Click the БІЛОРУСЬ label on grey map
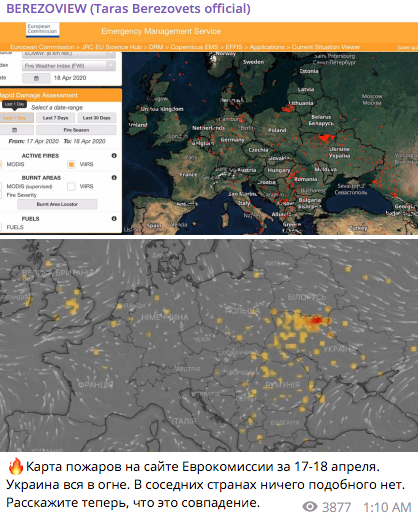418x513 pixels. pos(307,297)
